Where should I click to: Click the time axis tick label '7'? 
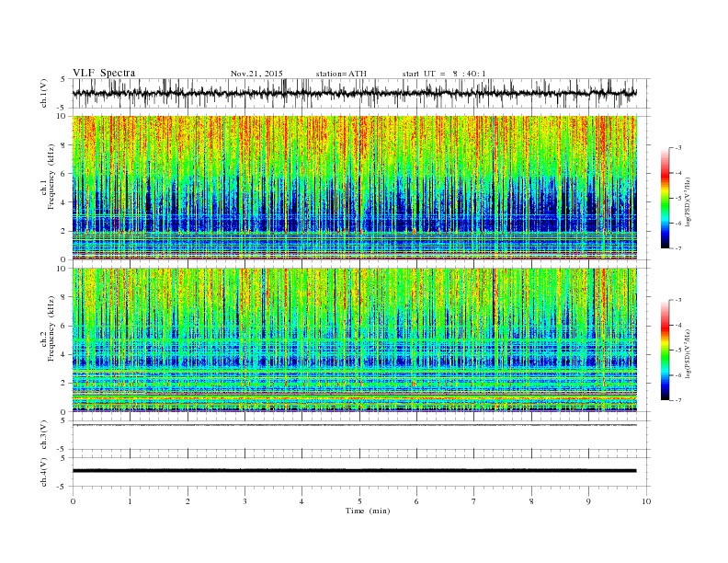tap(473, 501)
